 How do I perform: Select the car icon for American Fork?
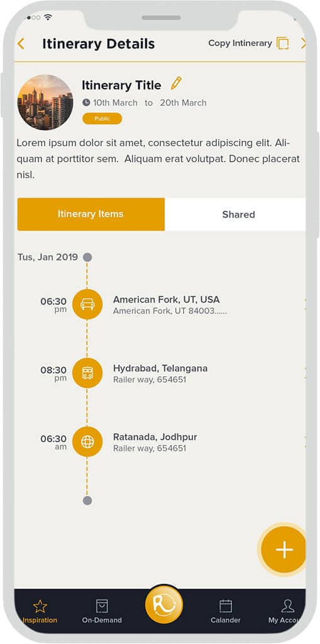[x=87, y=304]
